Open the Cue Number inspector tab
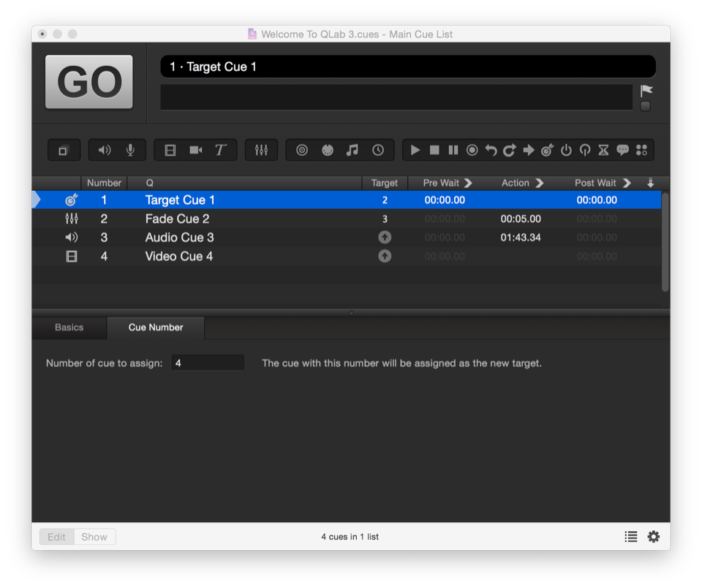Image resolution: width=702 pixels, height=588 pixels. point(156,328)
